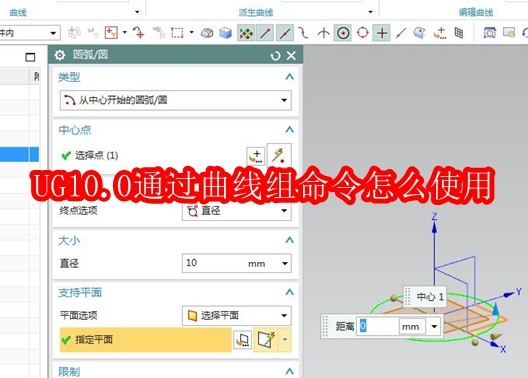Open the 距离 field options arrow
The height and width of the screenshot is (378, 528).
tap(434, 326)
